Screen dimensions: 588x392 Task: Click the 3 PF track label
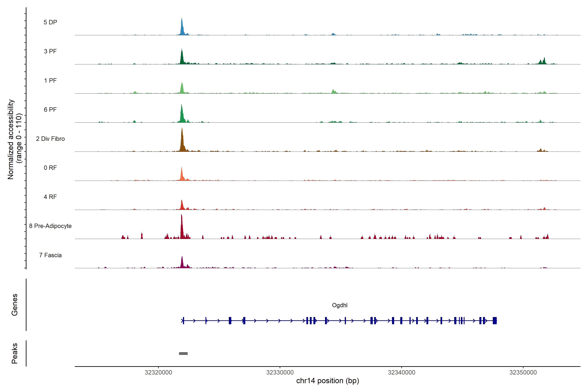(50, 51)
